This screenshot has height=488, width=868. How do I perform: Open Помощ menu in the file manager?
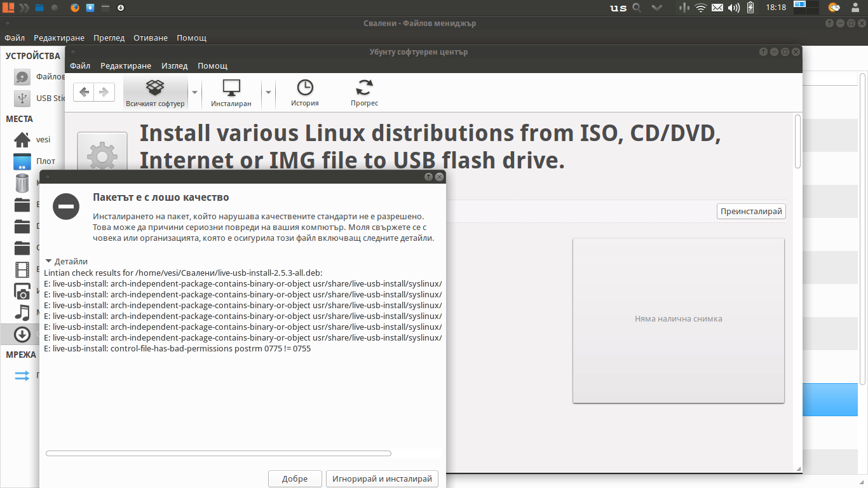191,37
